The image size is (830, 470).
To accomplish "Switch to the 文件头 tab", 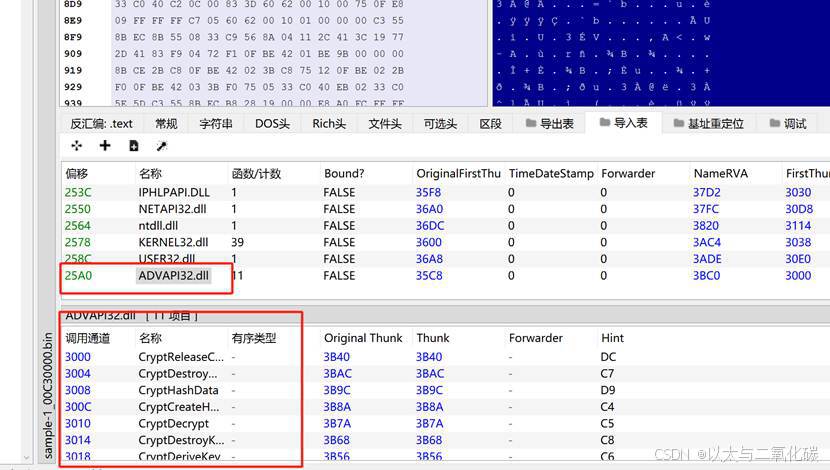I will click(385, 123).
